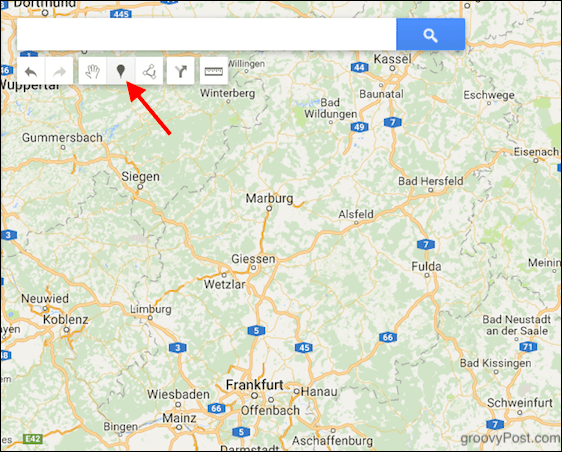562x452 pixels.
Task: Select the draw a line tool
Action: coord(149,71)
